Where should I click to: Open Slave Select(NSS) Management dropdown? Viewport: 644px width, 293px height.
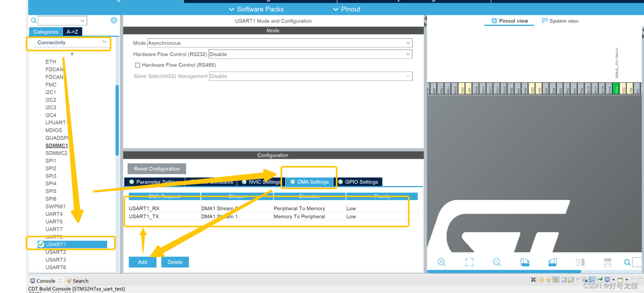tap(311, 76)
